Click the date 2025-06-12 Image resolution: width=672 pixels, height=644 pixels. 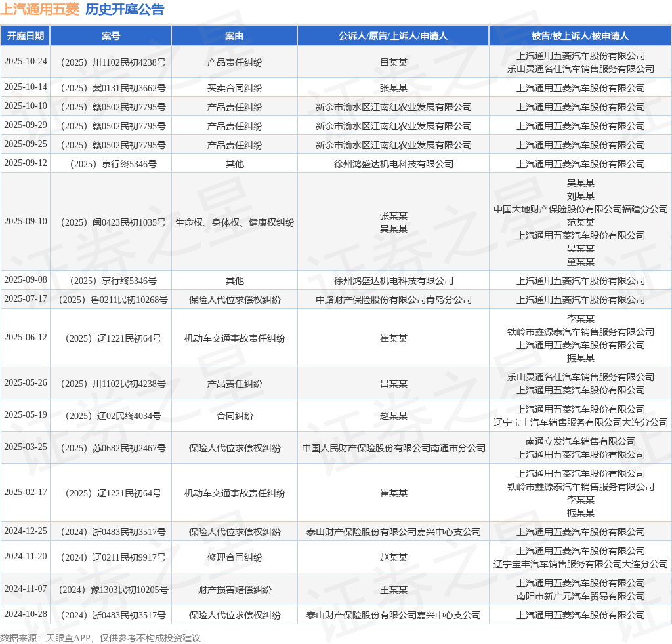(x=26, y=338)
